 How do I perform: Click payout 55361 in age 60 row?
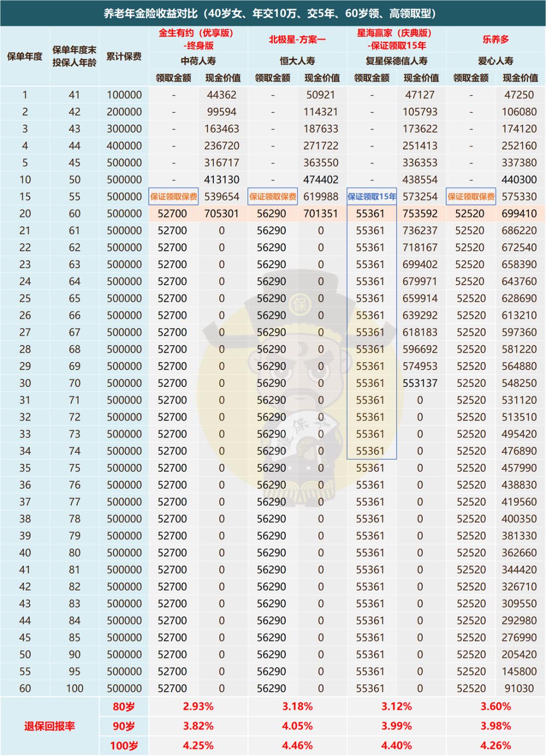[371, 213]
